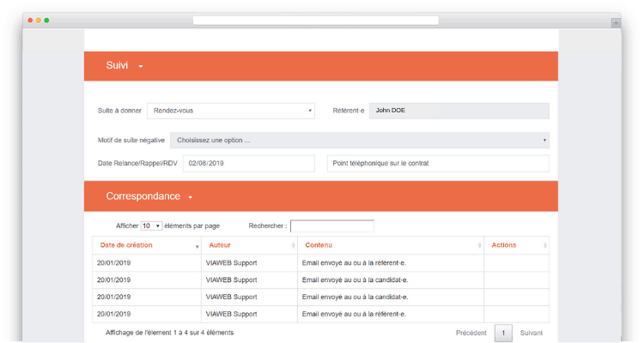Viewport: 644px width, 343px height.
Task: Select page 1 in pagination
Action: point(503,334)
